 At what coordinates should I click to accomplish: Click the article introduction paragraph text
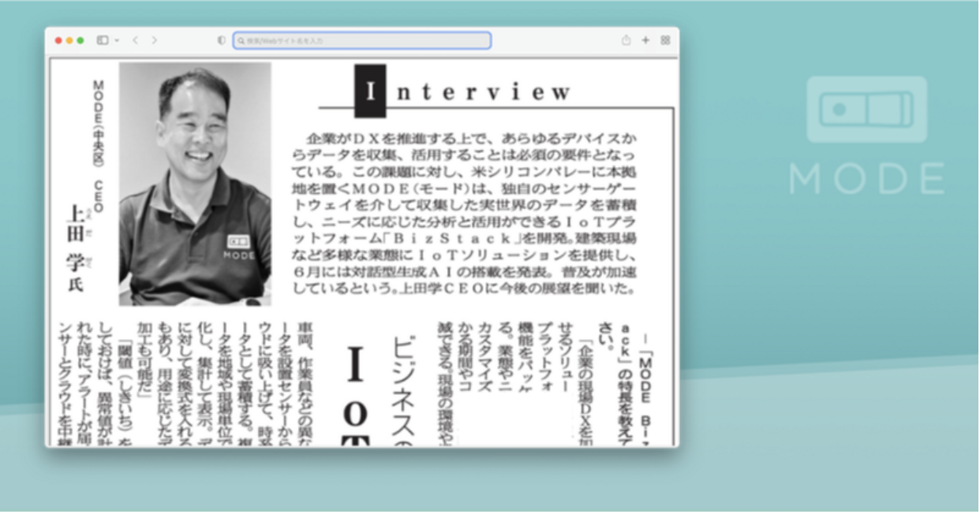(x=464, y=213)
